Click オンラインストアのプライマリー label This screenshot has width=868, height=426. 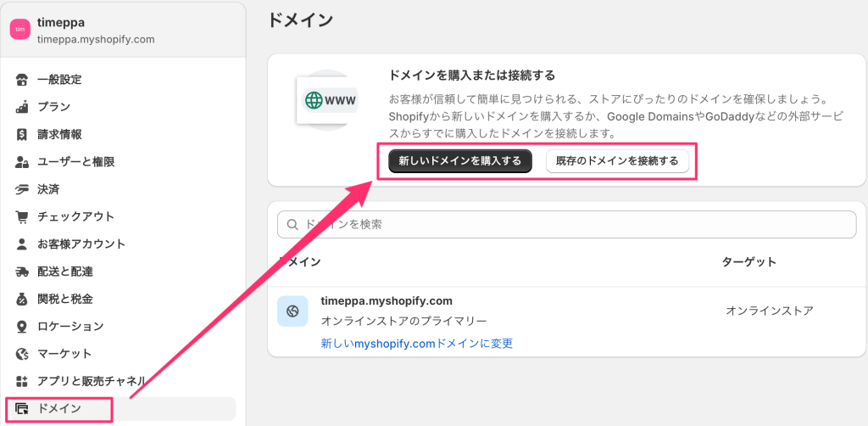[x=403, y=322]
